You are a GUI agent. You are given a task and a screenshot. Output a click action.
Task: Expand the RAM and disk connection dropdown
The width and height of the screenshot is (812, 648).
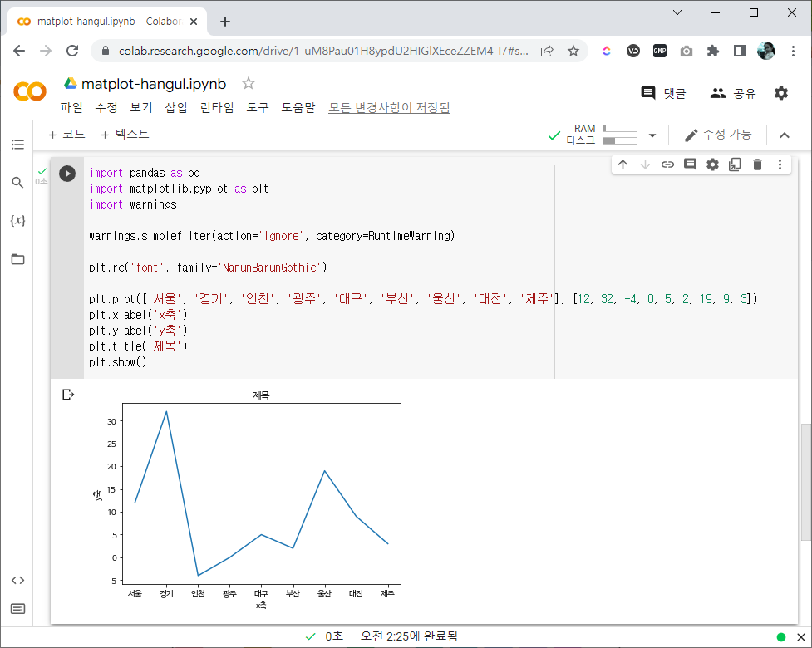(652, 135)
